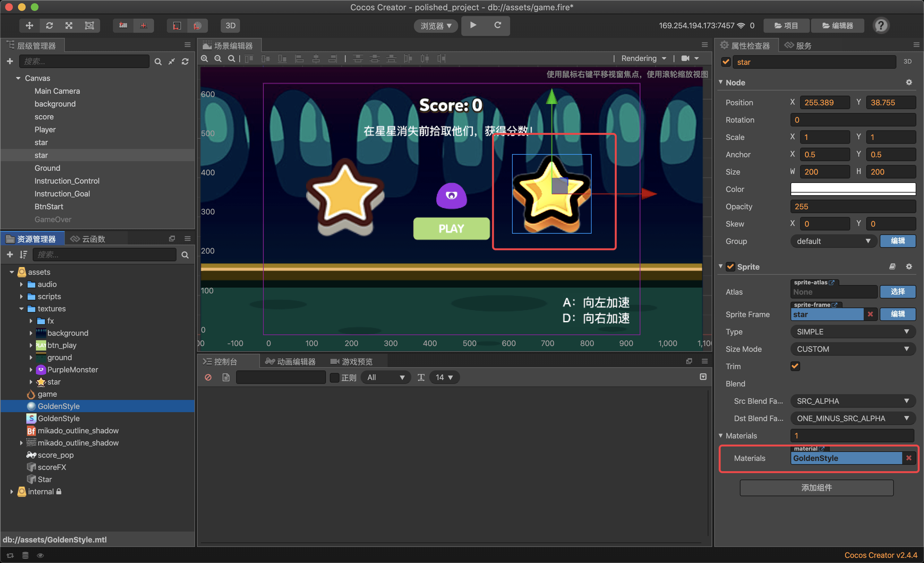Open the Group default dropdown
Image resolution: width=924 pixels, height=563 pixels.
pos(833,241)
